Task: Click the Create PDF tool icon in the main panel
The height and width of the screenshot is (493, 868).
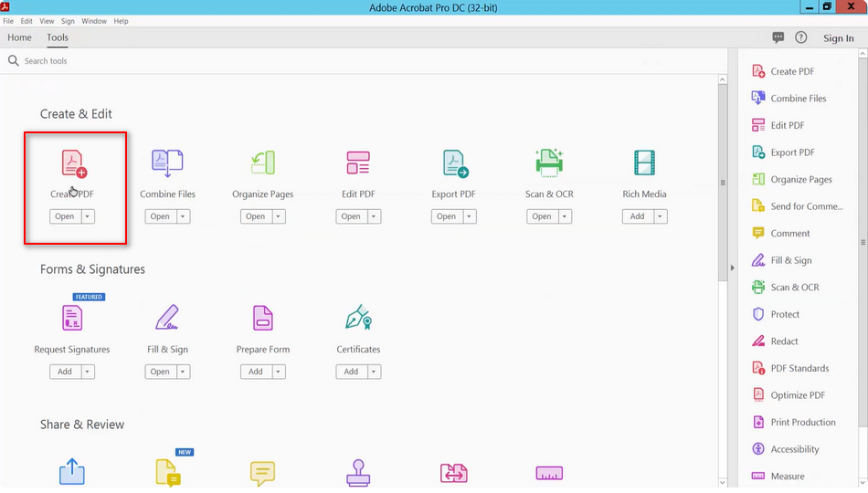Action: [74, 163]
